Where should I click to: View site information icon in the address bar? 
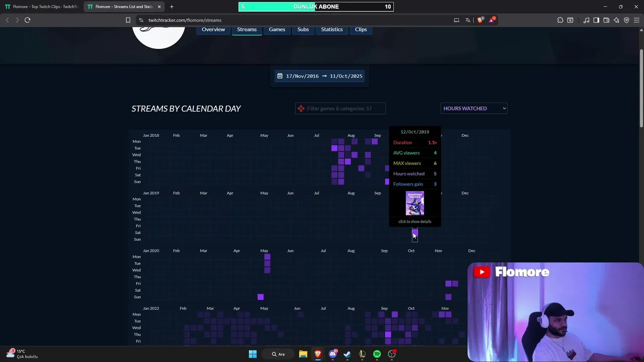[x=141, y=20]
